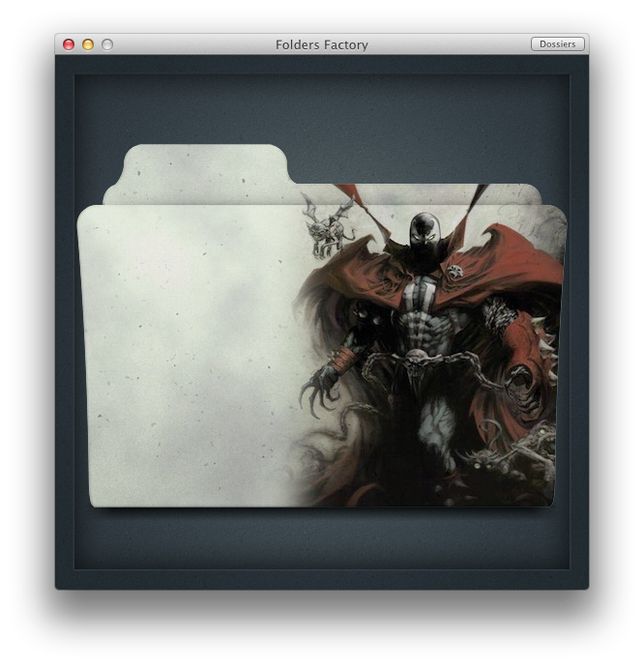This screenshot has height=666, width=644.
Task: Close the Folders Factory window
Action: (69, 44)
